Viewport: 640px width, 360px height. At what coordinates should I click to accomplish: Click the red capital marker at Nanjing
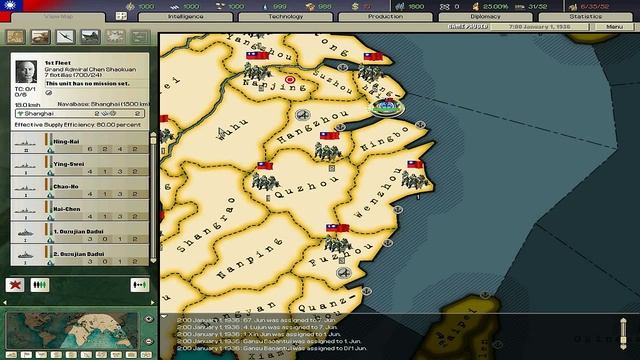(x=290, y=79)
